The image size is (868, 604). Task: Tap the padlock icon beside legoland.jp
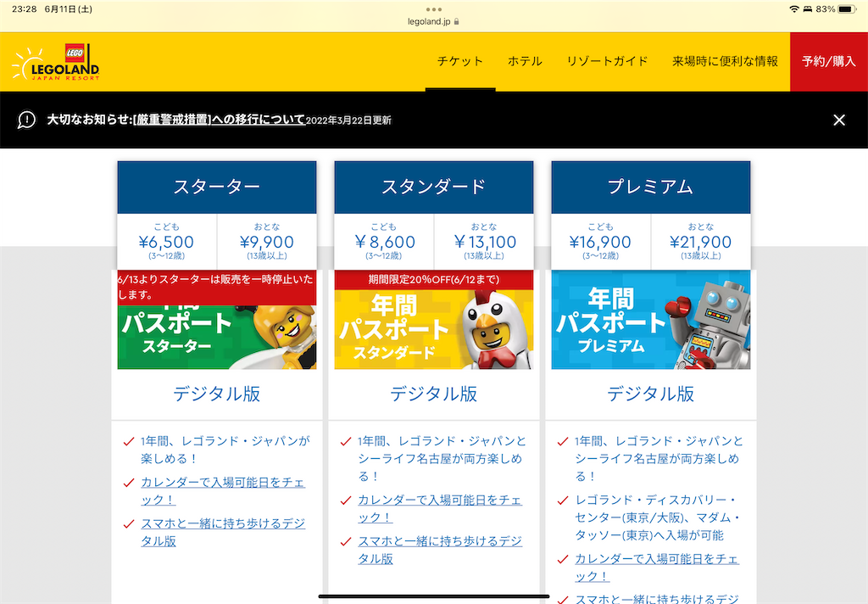tap(457, 21)
